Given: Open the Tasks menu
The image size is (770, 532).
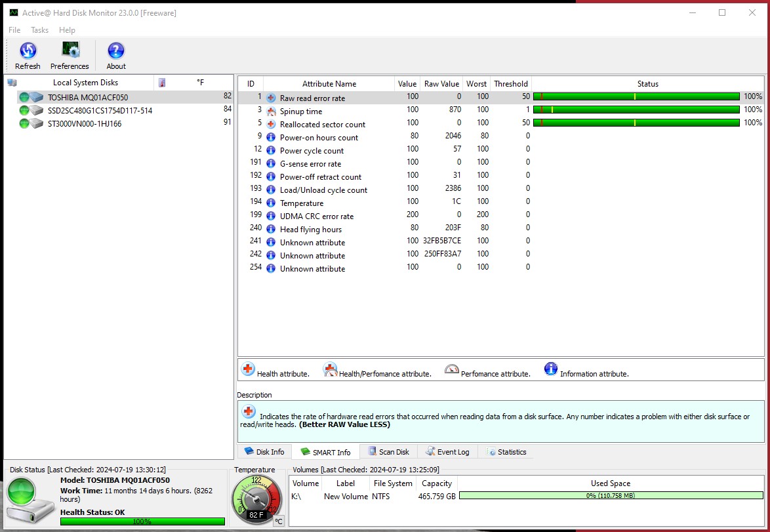Looking at the screenshot, I should (40, 30).
